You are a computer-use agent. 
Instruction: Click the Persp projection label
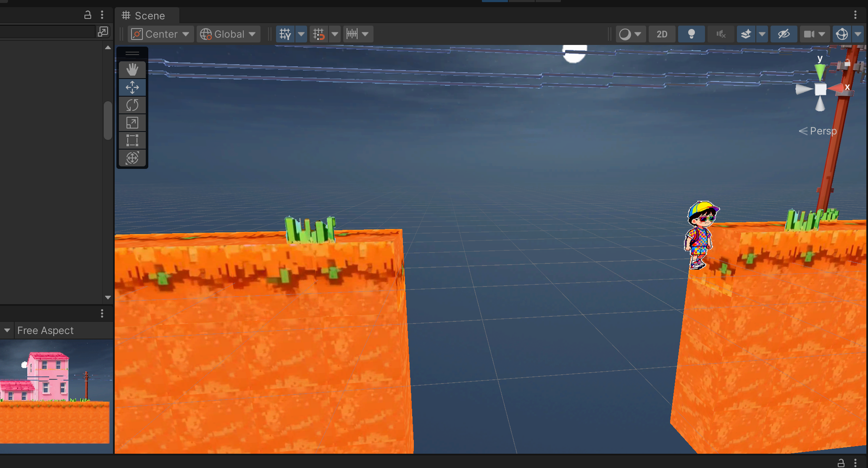click(x=823, y=131)
